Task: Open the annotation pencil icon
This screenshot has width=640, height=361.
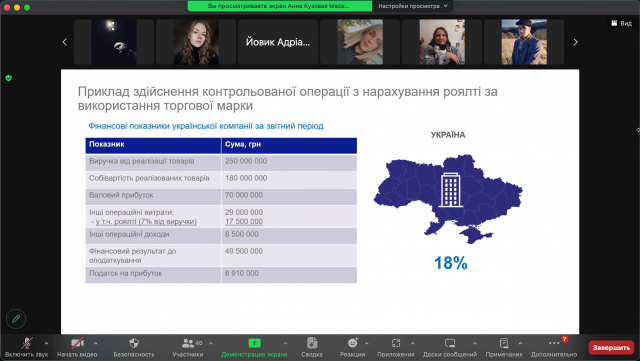Action: pyautogui.click(x=16, y=319)
